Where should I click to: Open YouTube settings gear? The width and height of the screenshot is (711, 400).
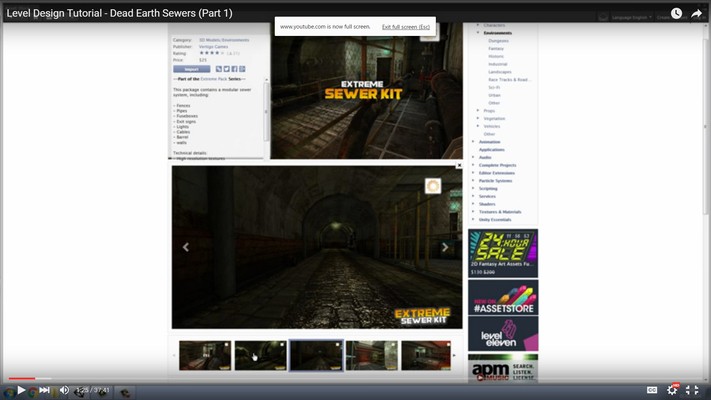click(672, 390)
